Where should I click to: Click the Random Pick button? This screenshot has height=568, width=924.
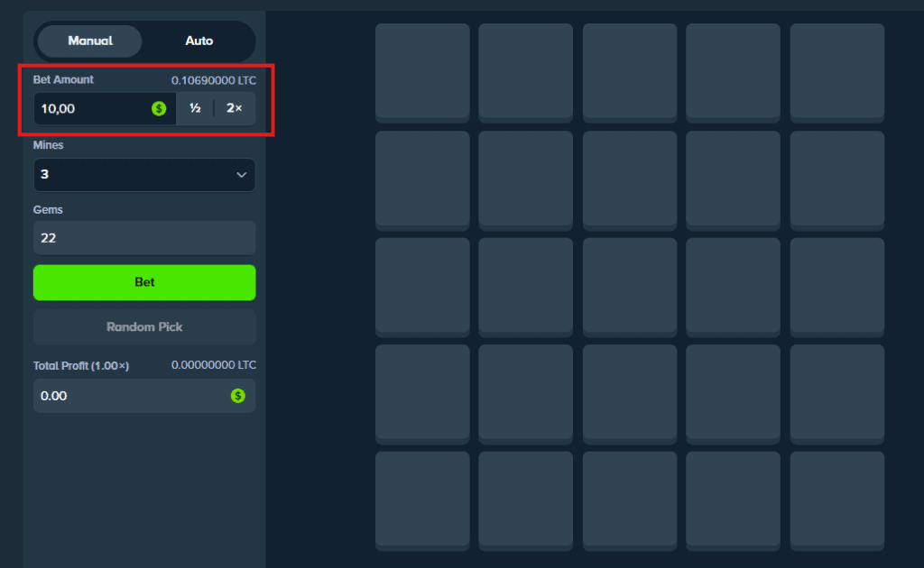[x=144, y=326]
